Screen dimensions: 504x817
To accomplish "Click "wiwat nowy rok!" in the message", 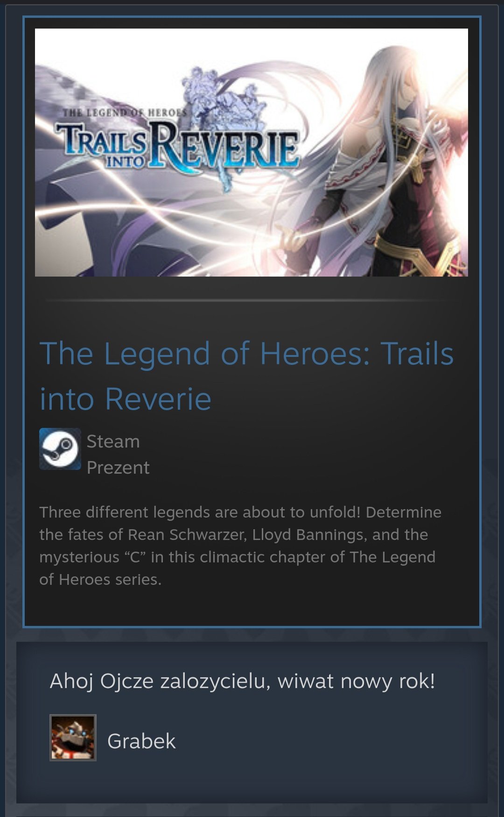I will pyautogui.click(x=356, y=681).
